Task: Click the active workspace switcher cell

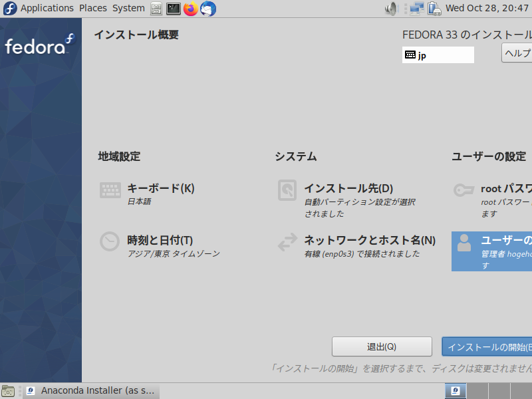Action: pos(456,391)
